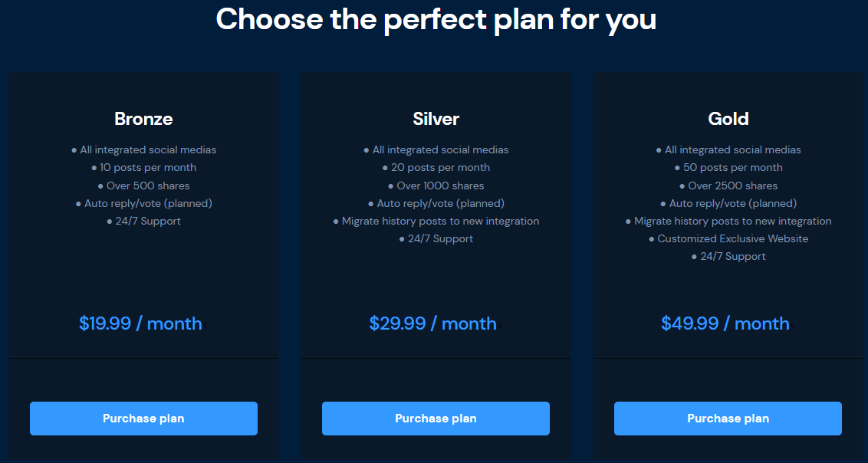Click the page heading Choose the perfect plan
This screenshot has height=463, width=868.
436,19
